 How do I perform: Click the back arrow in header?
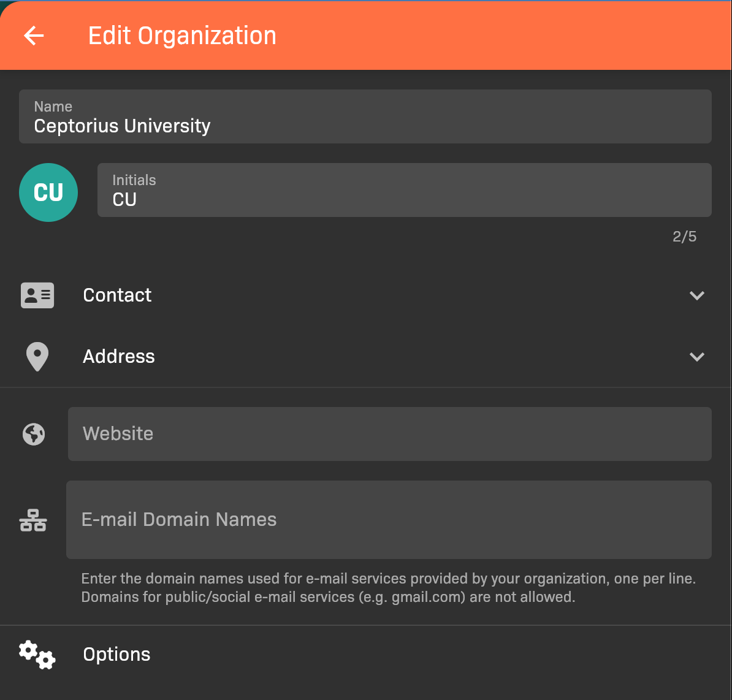coord(34,36)
